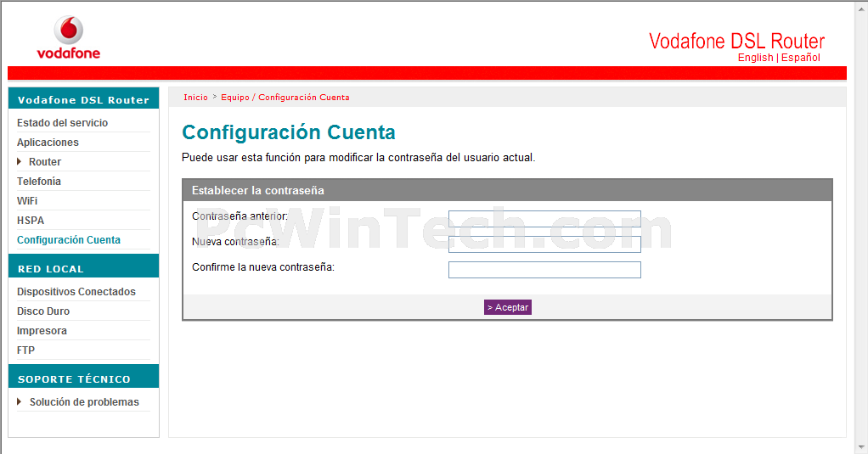Open Telefonía section
Image resolution: width=868 pixels, height=454 pixels.
(39, 182)
